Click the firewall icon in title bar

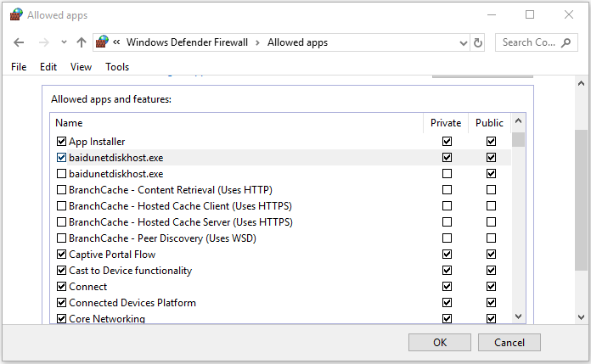[x=16, y=14]
